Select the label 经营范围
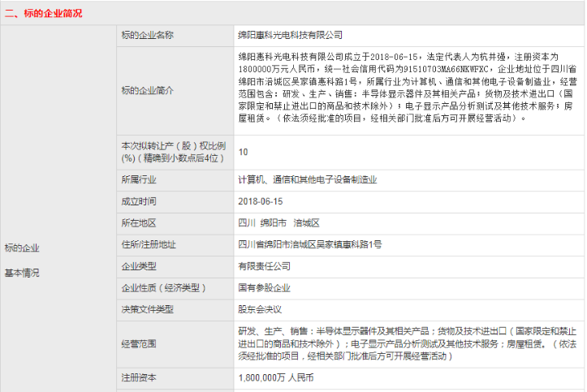Viewport: 587px width, 392px height. pyautogui.click(x=139, y=344)
